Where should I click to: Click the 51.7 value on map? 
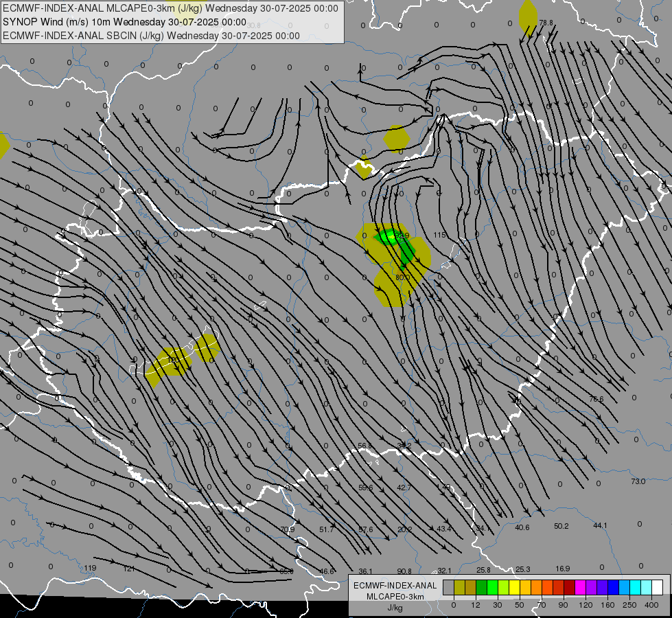(327, 529)
